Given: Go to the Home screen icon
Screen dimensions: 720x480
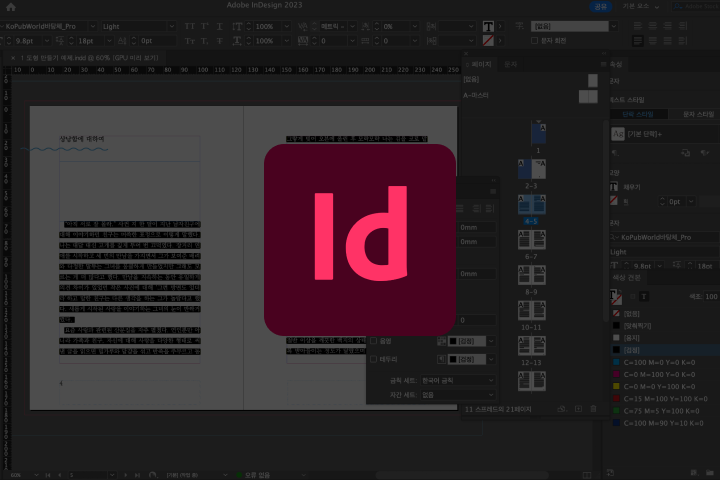Looking at the screenshot, I should click(11, 6).
